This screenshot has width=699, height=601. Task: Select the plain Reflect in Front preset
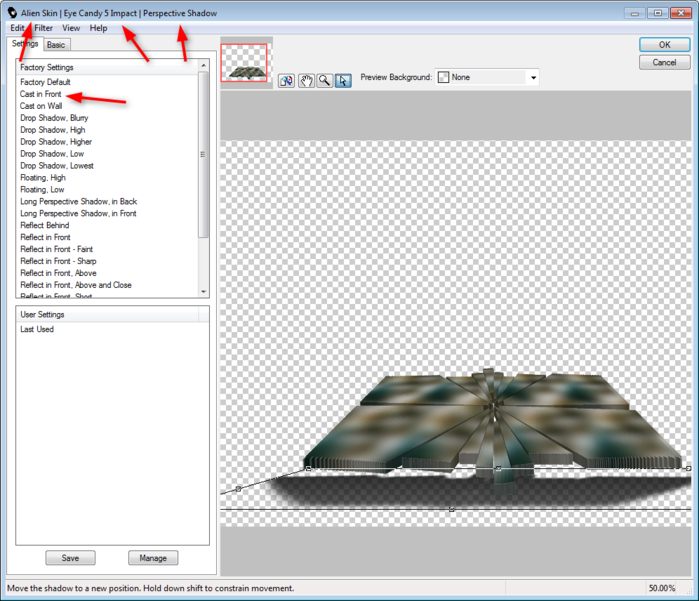45,237
